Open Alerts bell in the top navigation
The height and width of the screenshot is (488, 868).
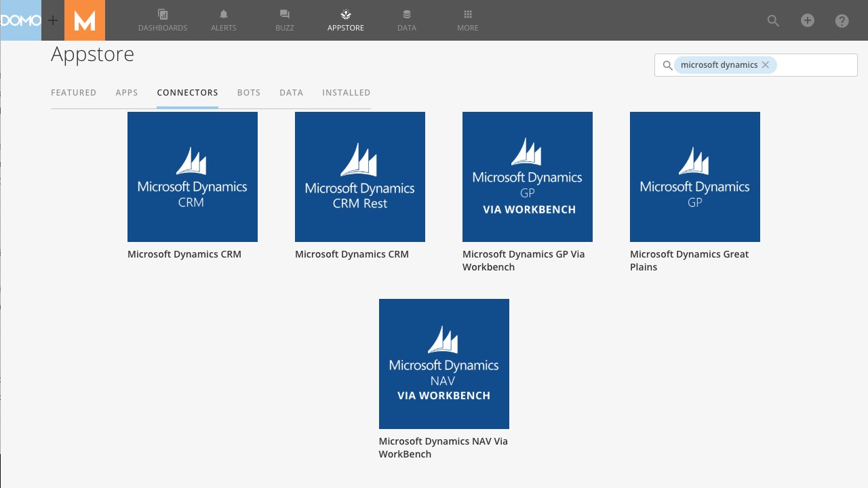tap(224, 20)
